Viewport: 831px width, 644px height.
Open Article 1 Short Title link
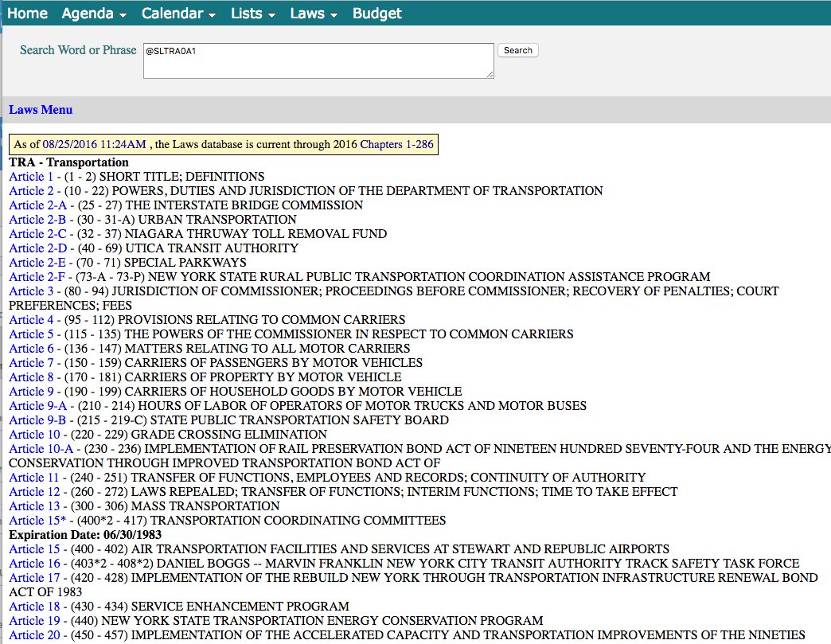pos(31,177)
